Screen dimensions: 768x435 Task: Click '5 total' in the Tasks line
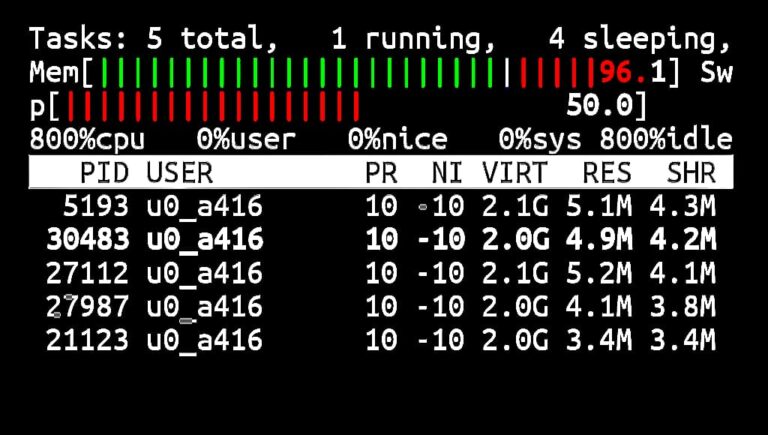click(x=212, y=39)
